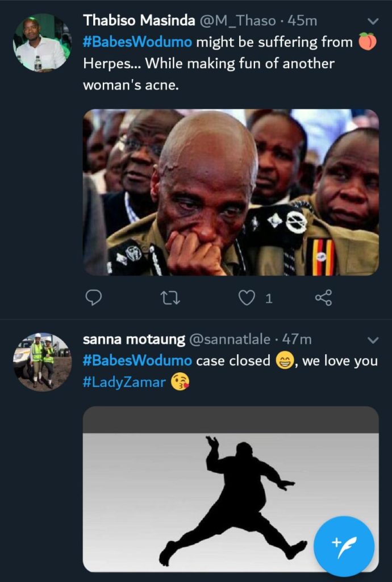Open #BabesWodumo hashtag in second tweet
Viewport: 392px width, 582px height.
(x=137, y=361)
